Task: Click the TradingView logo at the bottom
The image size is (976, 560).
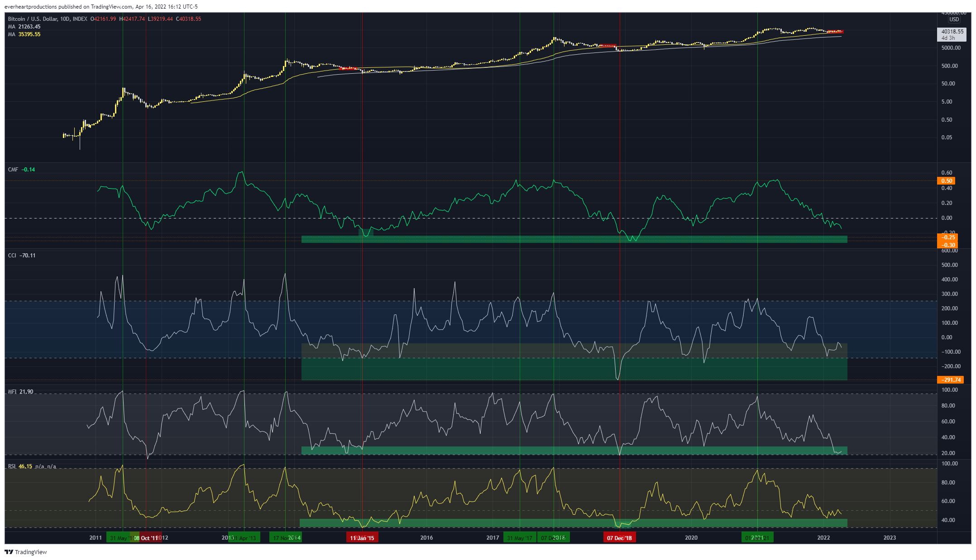Action: coord(26,552)
